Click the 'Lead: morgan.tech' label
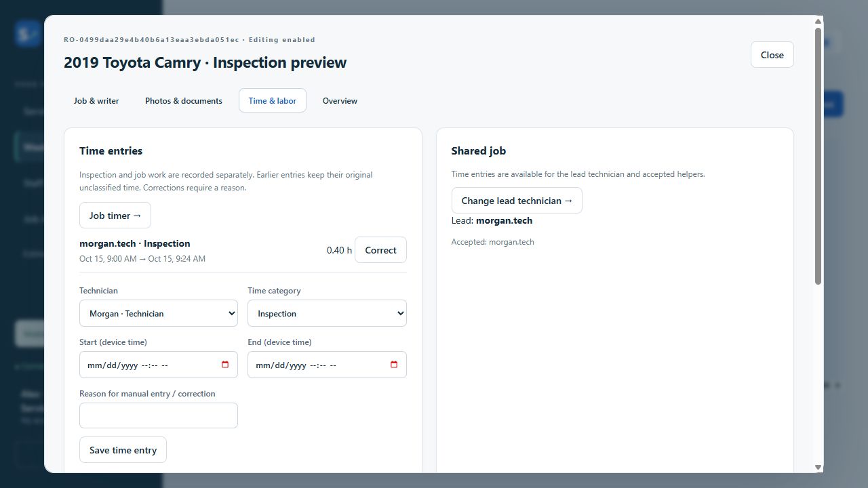Image resolution: width=868 pixels, height=488 pixels. point(492,220)
